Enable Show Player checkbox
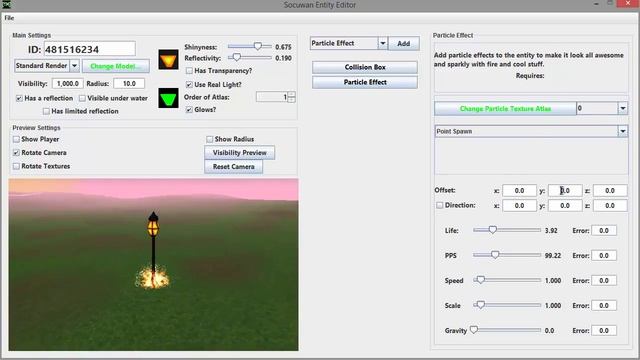 click(x=16, y=140)
